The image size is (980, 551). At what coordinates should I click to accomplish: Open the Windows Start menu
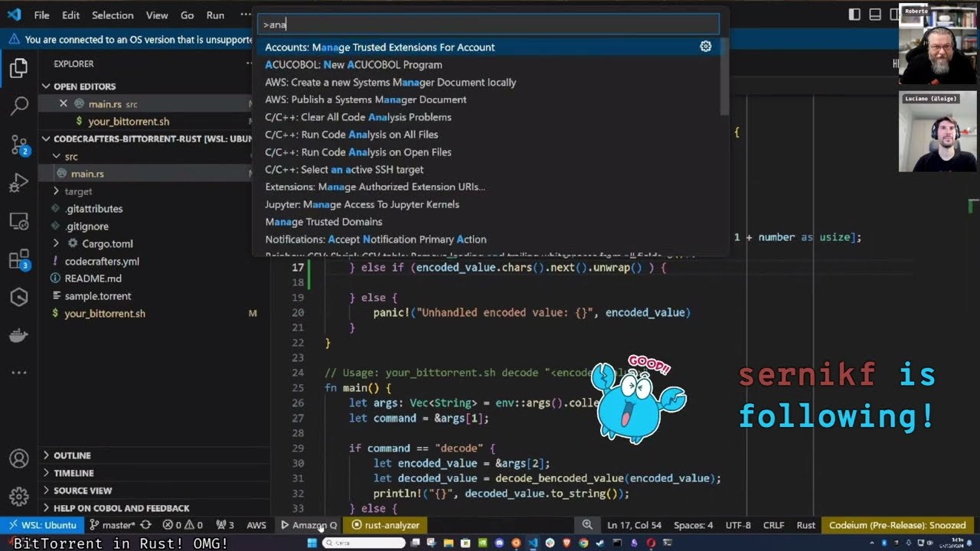click(312, 543)
